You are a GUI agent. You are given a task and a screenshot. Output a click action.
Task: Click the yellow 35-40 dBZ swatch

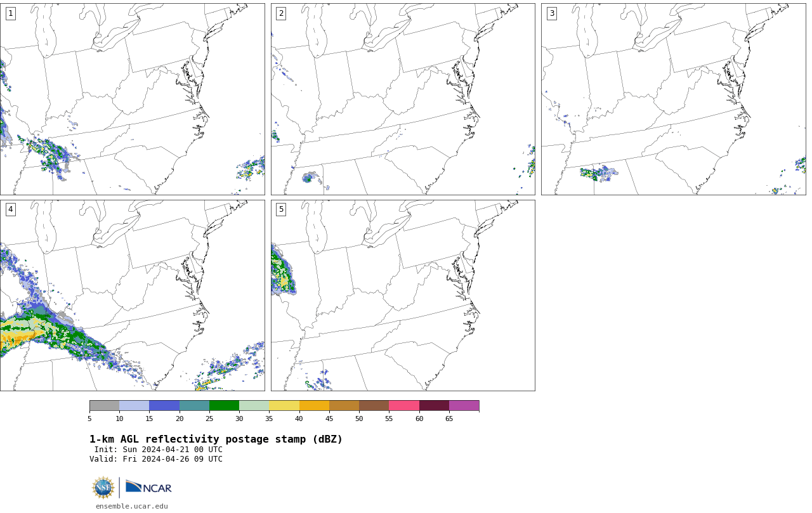(284, 406)
